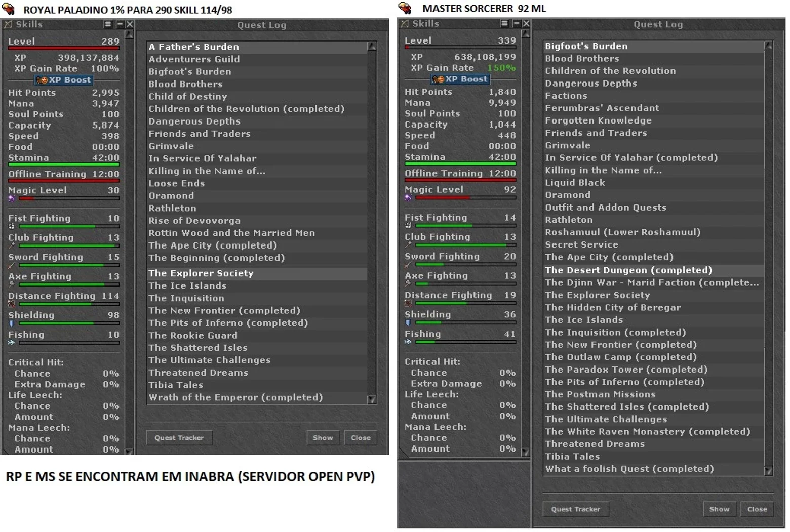The image size is (790, 532).
Task: Select "The Desert Dungeon (completed)" quest
Action: (654, 270)
